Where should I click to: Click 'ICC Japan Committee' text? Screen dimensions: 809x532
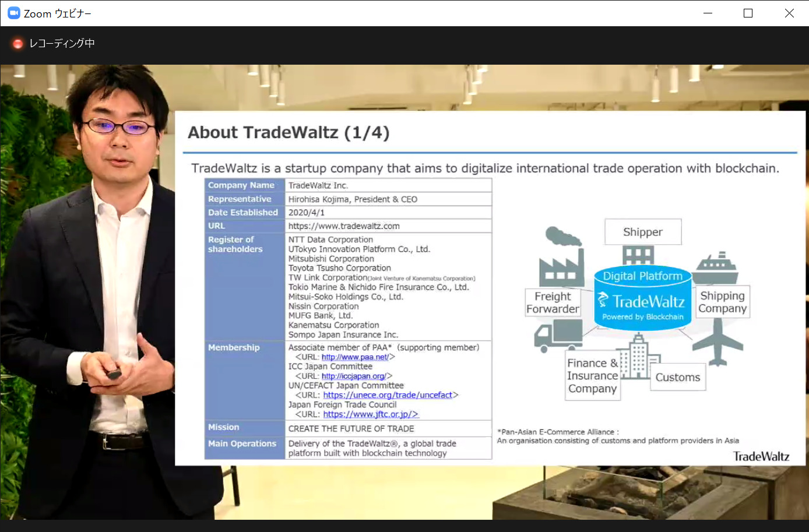coord(330,367)
